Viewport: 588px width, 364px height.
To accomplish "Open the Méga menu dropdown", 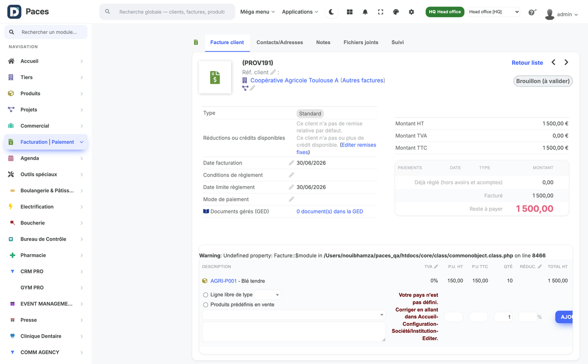I will (257, 12).
